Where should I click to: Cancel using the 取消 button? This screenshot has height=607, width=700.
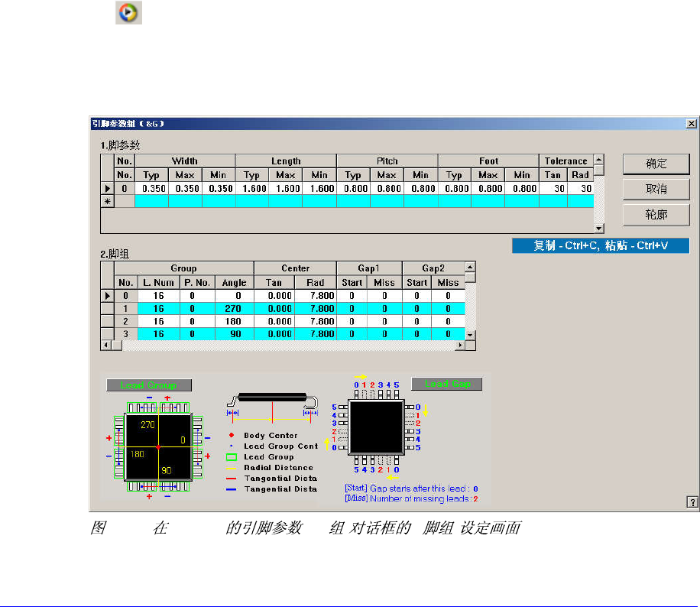pyautogui.click(x=656, y=190)
